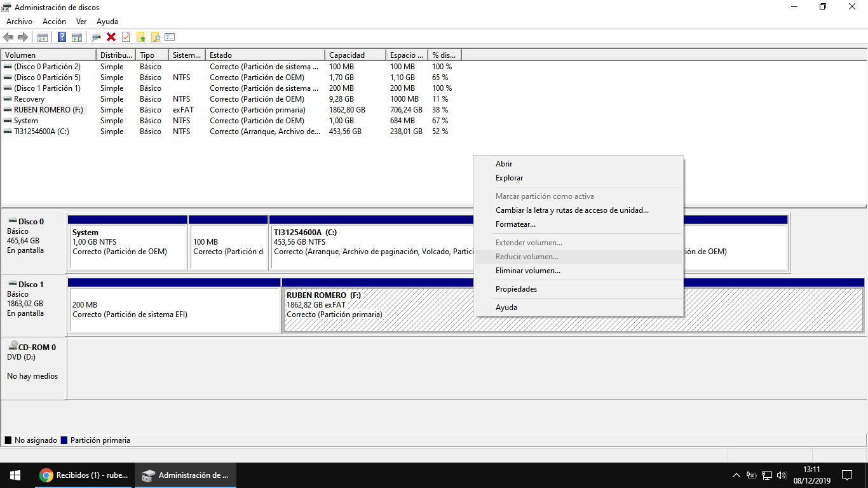
Task: Select the Disco 0 disk header
Action: pyautogui.click(x=34, y=242)
